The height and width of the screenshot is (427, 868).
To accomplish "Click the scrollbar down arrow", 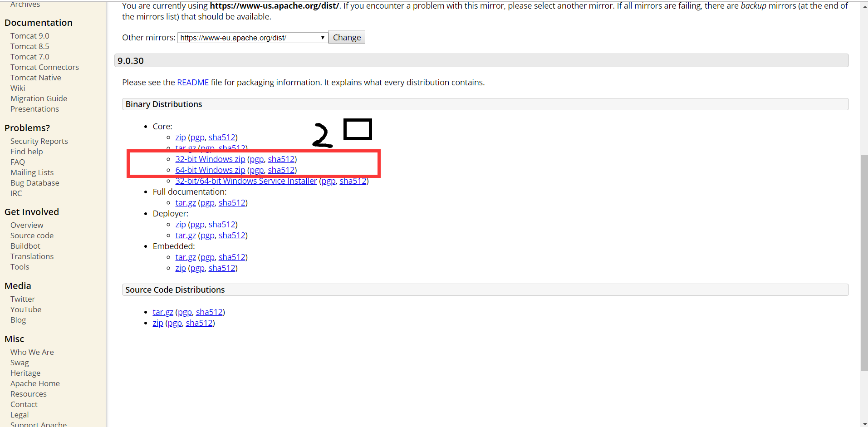I will pyautogui.click(x=864, y=423).
